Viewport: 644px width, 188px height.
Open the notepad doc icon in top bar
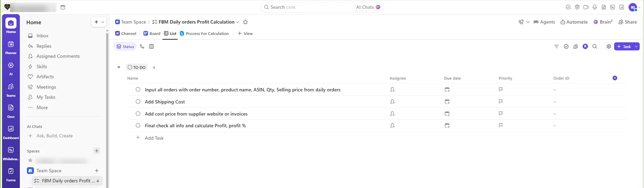point(604,7)
